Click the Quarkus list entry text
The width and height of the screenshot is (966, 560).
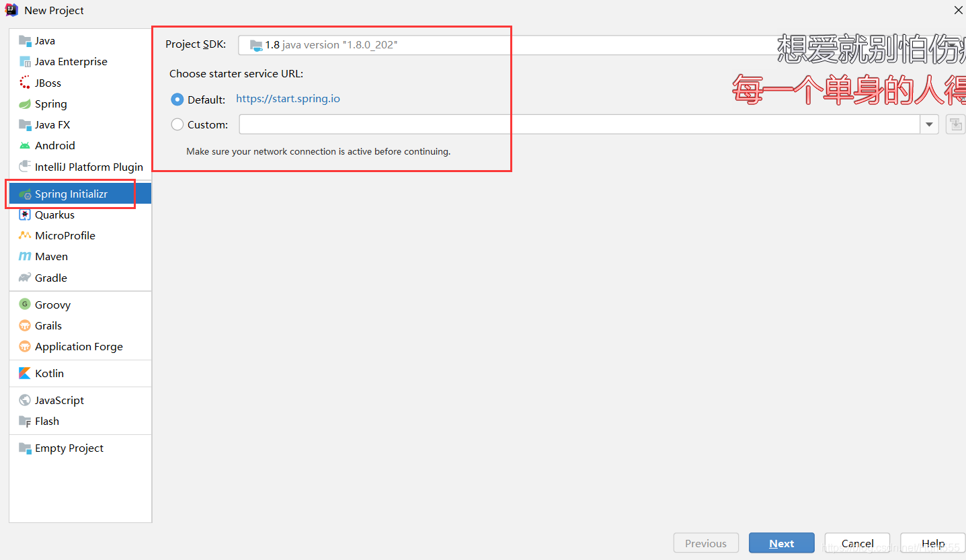(x=54, y=215)
